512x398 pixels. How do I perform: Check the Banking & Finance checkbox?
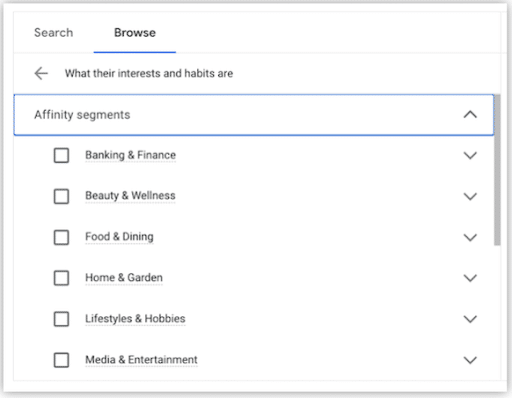pyautogui.click(x=61, y=155)
